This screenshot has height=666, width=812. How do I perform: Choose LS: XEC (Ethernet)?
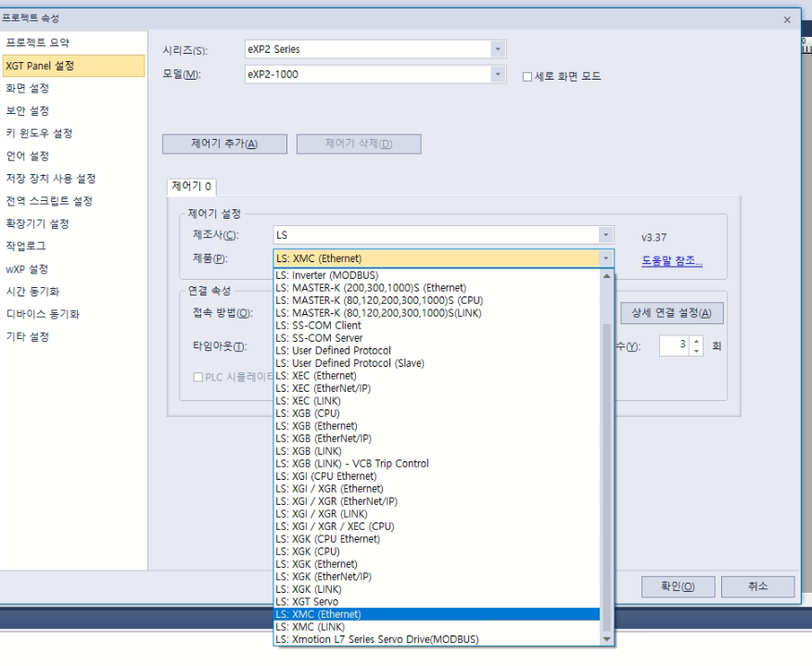click(437, 376)
